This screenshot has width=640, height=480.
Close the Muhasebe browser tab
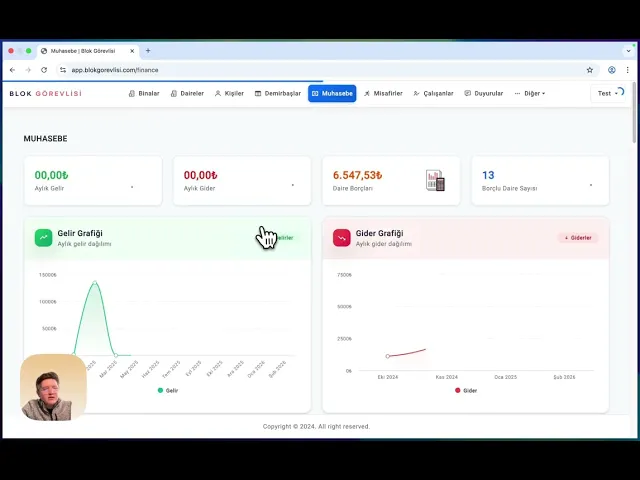[x=132, y=51]
